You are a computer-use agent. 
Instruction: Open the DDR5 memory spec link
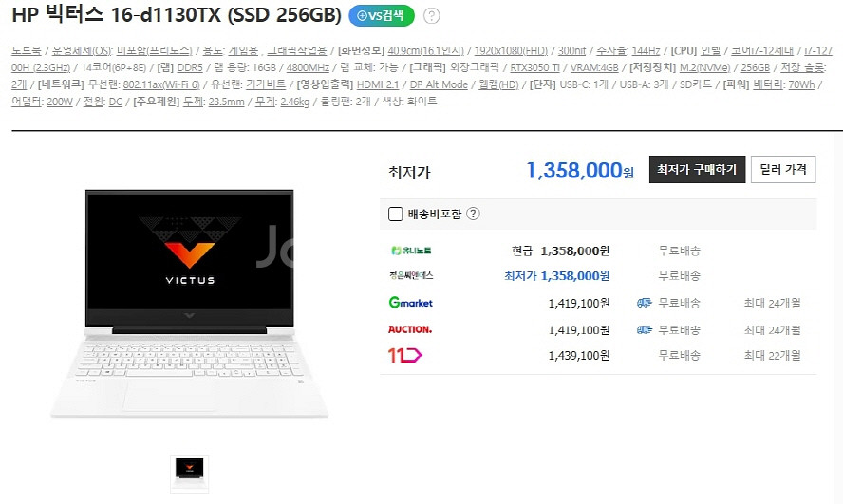pos(190,67)
